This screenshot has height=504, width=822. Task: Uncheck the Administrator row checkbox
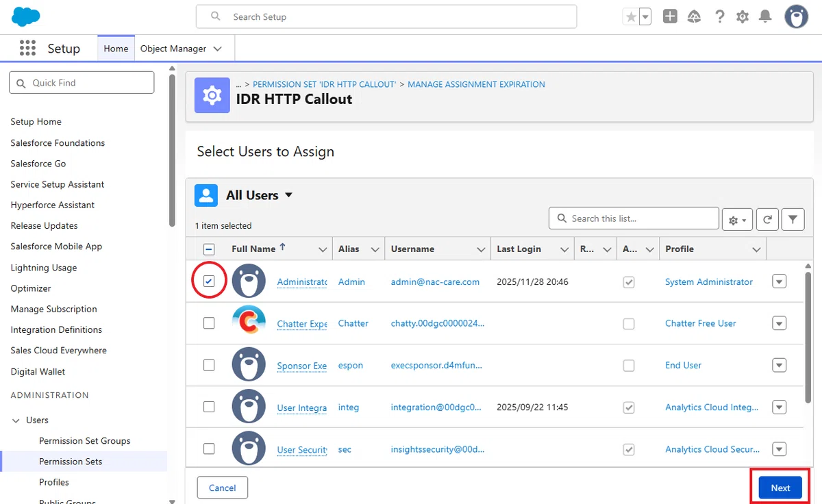[209, 281]
